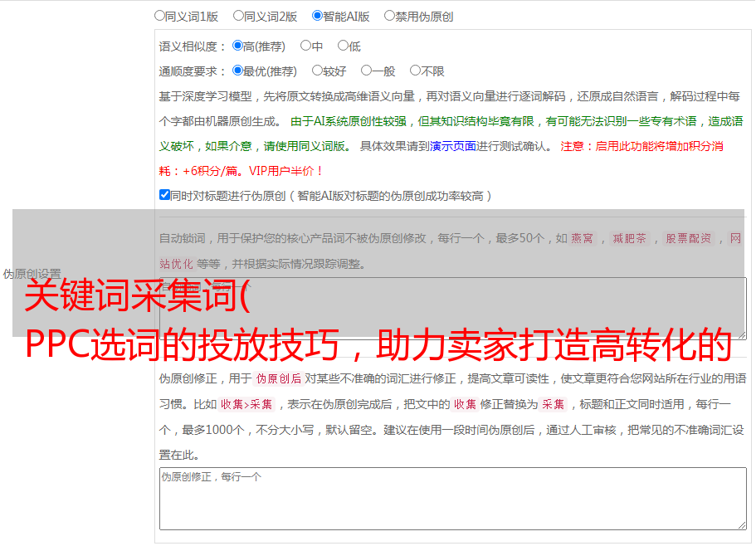
Task: Set 语义相似度 to 中
Action: [305, 46]
